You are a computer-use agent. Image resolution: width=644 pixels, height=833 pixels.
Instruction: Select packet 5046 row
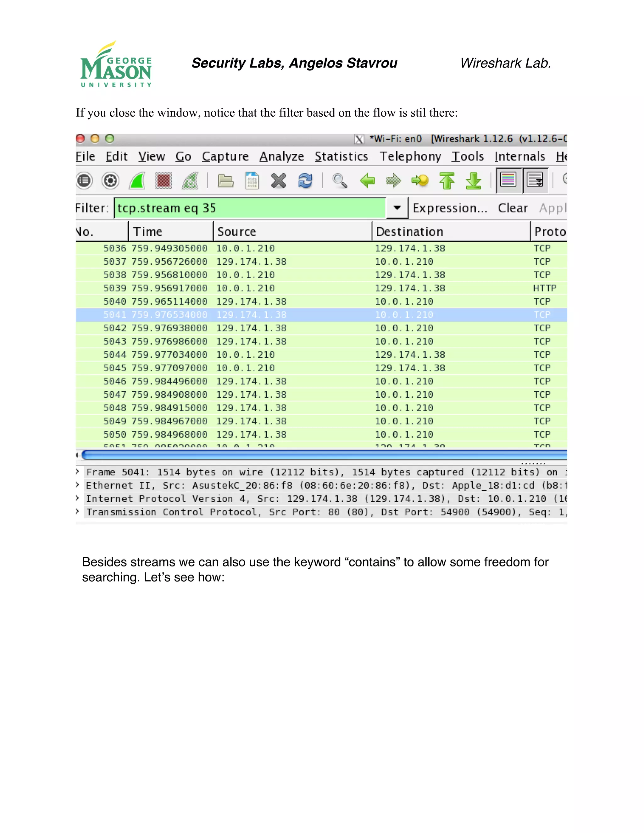pyautogui.click(x=321, y=381)
